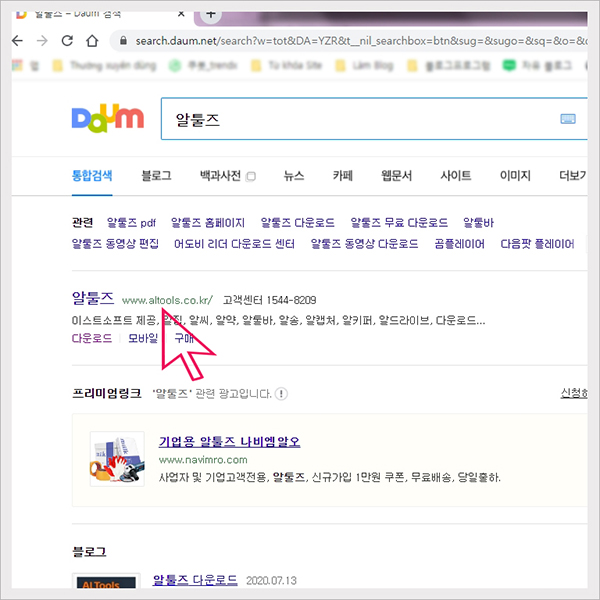Select the 통합검색 tab
This screenshot has height=600, width=600.
click(x=92, y=176)
